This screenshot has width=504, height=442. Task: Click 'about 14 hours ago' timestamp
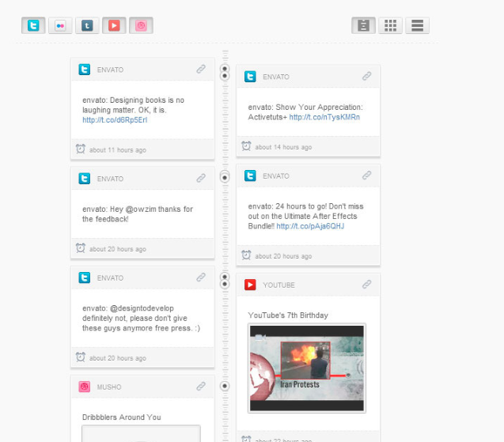tap(283, 147)
